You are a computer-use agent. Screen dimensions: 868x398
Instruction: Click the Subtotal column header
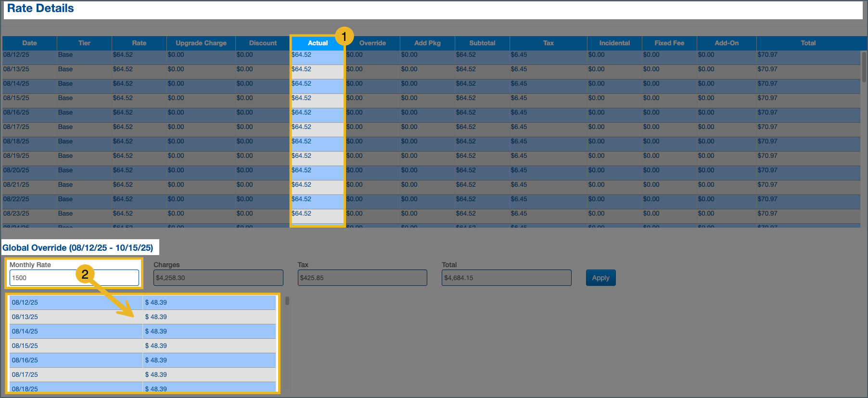pyautogui.click(x=482, y=43)
